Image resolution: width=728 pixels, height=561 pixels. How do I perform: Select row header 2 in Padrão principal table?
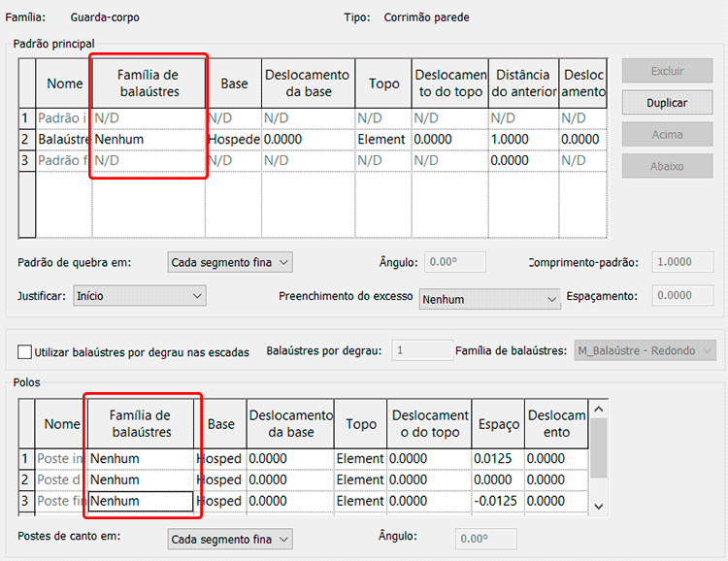26,140
